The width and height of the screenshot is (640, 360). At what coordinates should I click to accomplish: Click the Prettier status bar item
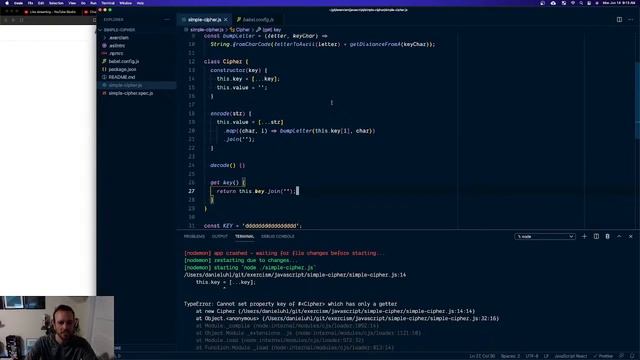pyautogui.click(x=603, y=356)
